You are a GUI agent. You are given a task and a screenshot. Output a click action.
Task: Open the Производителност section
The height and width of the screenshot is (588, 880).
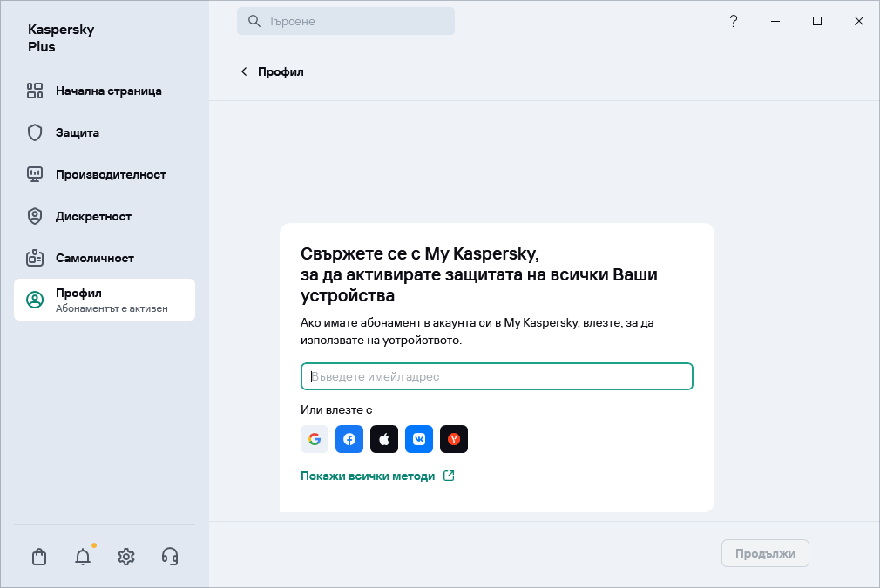[x=111, y=174]
